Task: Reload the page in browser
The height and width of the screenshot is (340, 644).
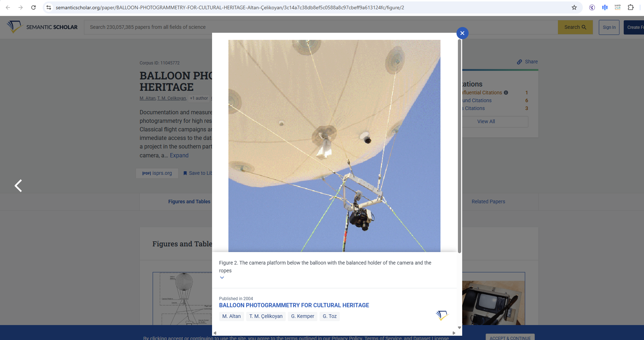Action: tap(33, 7)
